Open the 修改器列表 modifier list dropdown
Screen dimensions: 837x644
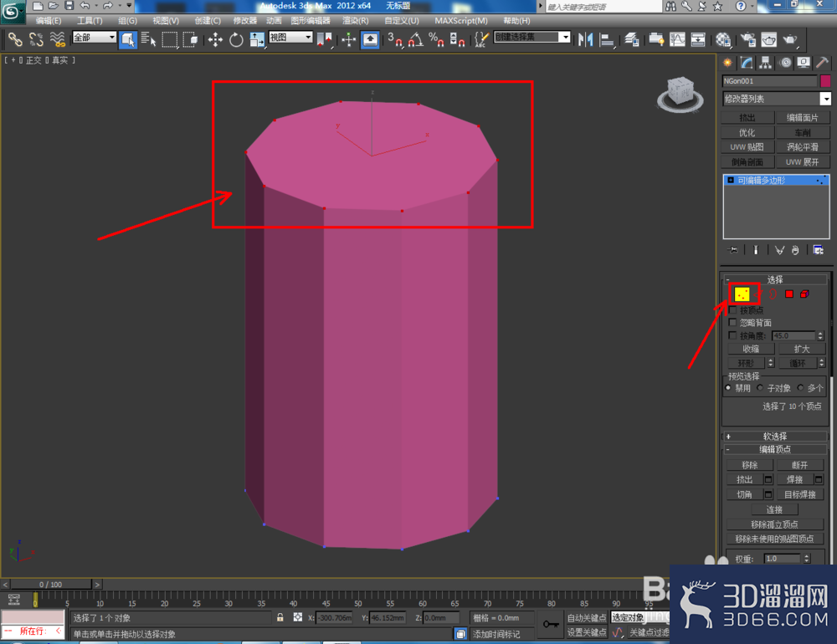coord(777,99)
